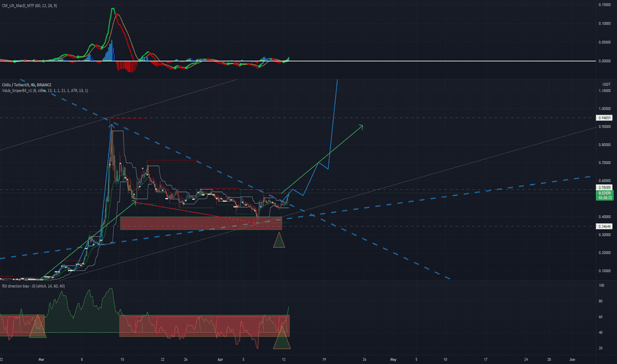This screenshot has height=364, width=617.
Task: Click the Mar date label on time axis
Action: point(42,359)
